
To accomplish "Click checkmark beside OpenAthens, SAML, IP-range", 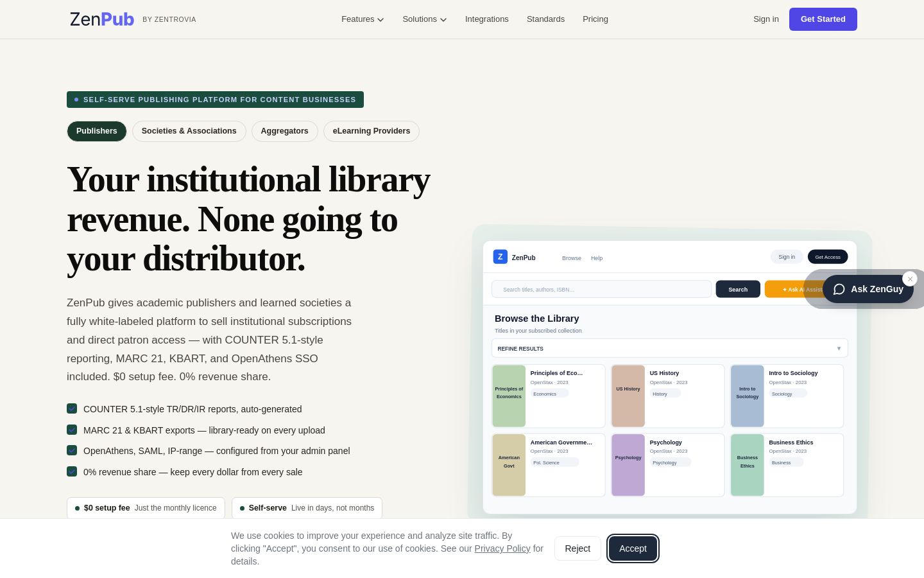I will [72, 450].
